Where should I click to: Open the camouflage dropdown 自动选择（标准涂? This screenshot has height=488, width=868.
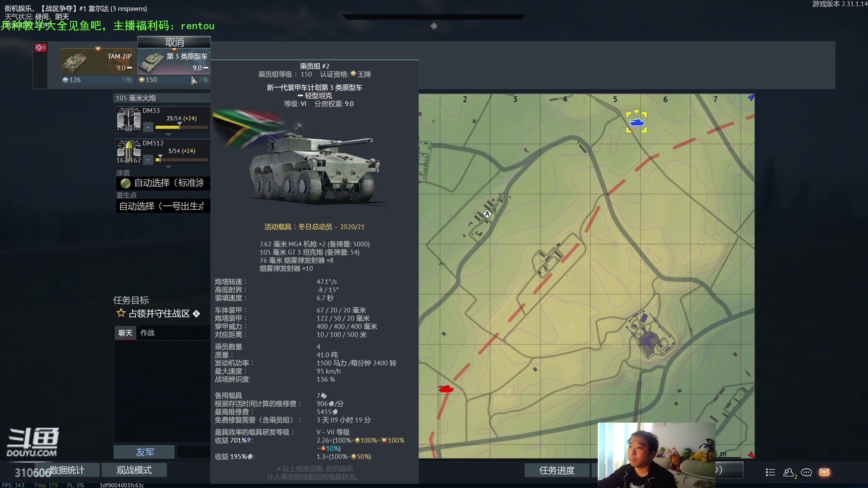point(163,183)
